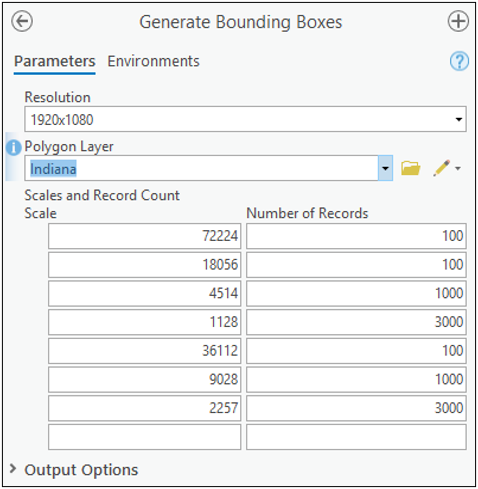
Task: Click the back arrow icon
Action: click(22, 22)
